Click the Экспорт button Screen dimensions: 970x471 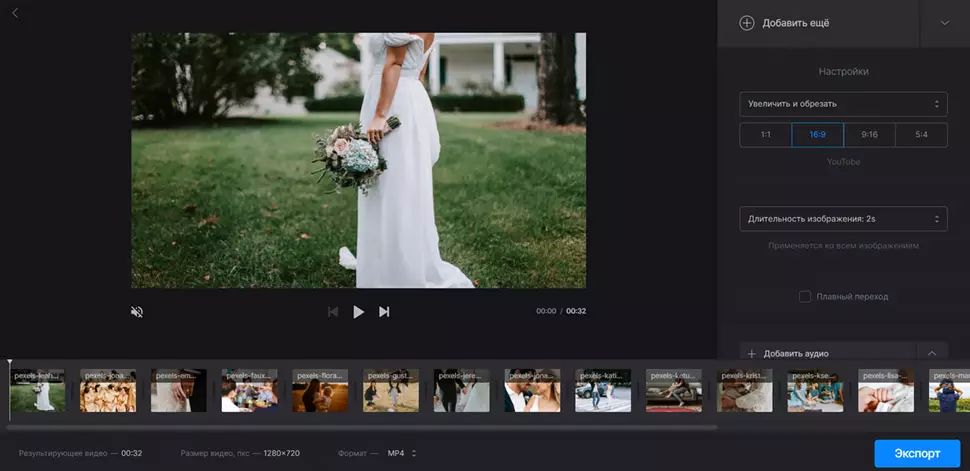[x=916, y=453]
